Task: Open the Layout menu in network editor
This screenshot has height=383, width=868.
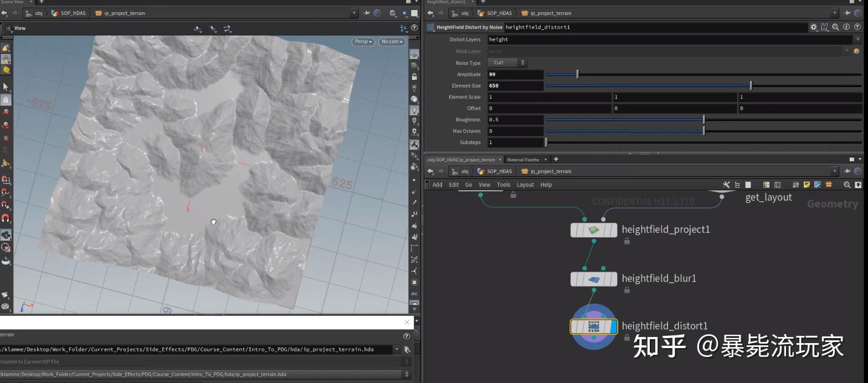Action: point(525,185)
